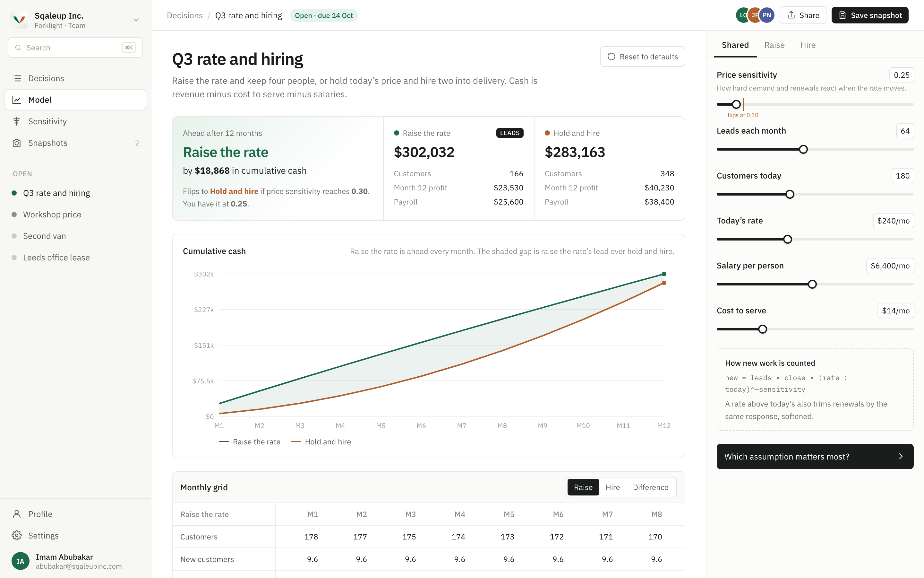
Task: Select Raise in Monthly grid toggle
Action: [x=583, y=487]
